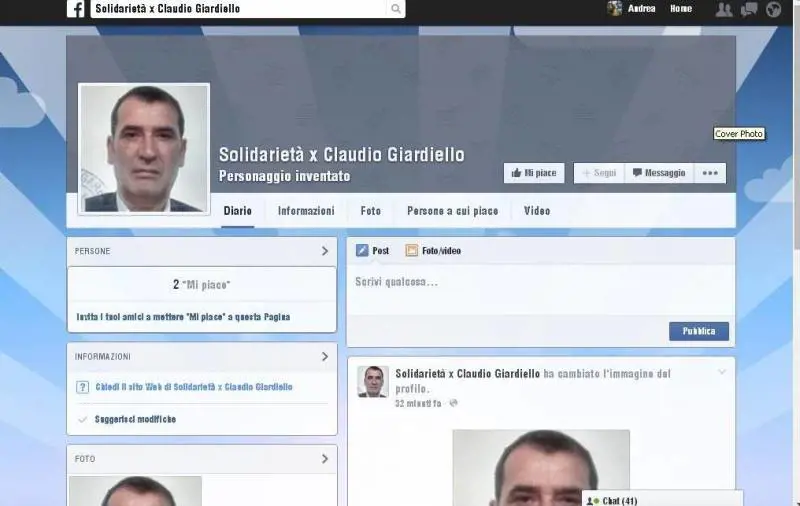The width and height of the screenshot is (800, 506).
Task: Click the search magnifier icon
Action: 396,9
